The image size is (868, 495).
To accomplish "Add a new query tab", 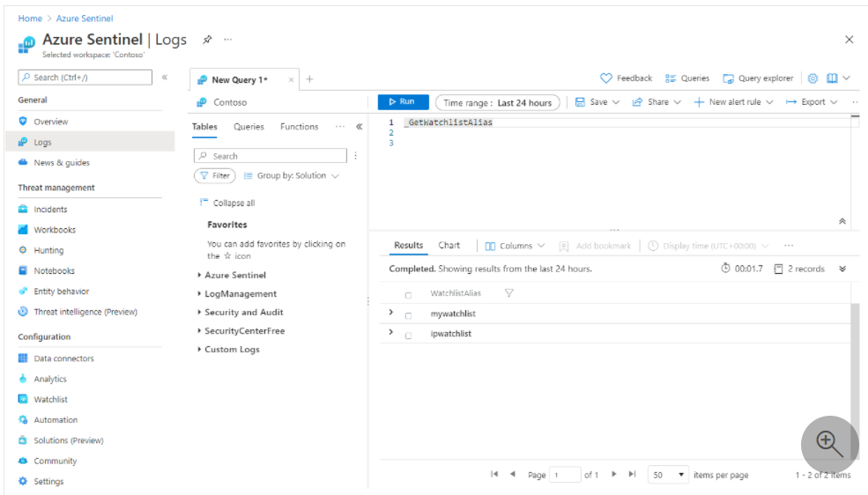I will [309, 79].
